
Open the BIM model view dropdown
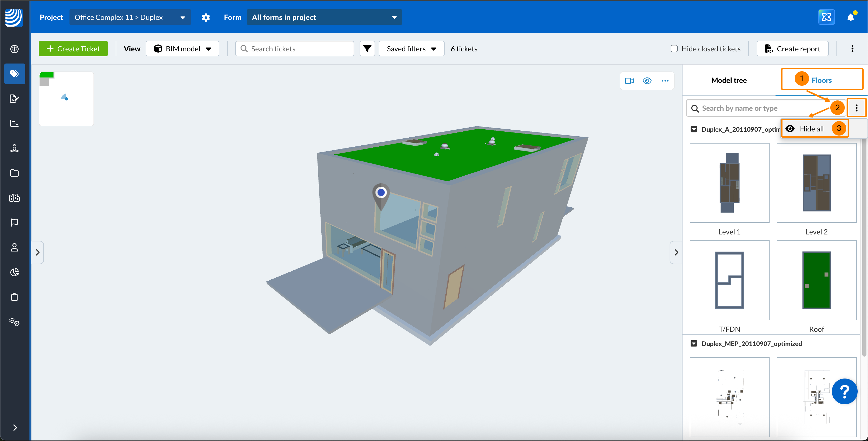click(x=182, y=49)
